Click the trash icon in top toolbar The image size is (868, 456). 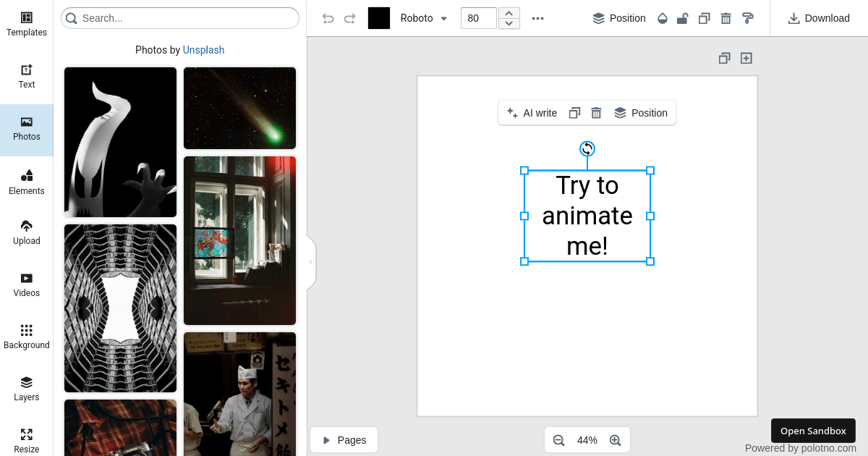click(x=726, y=18)
